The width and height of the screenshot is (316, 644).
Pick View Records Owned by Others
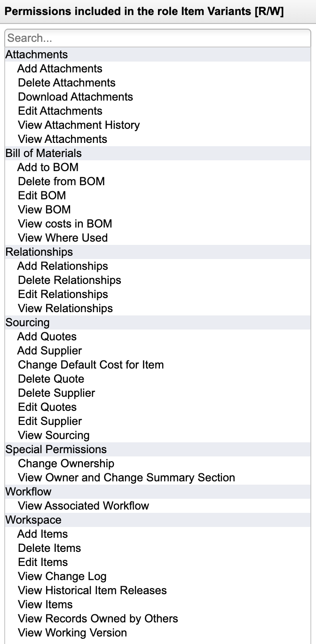(98, 619)
